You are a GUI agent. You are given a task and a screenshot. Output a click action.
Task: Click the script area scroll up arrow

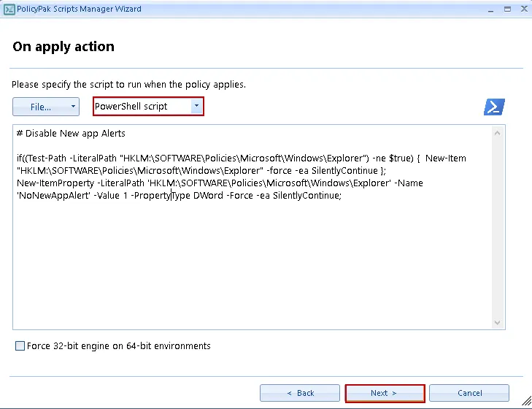pyautogui.click(x=498, y=134)
